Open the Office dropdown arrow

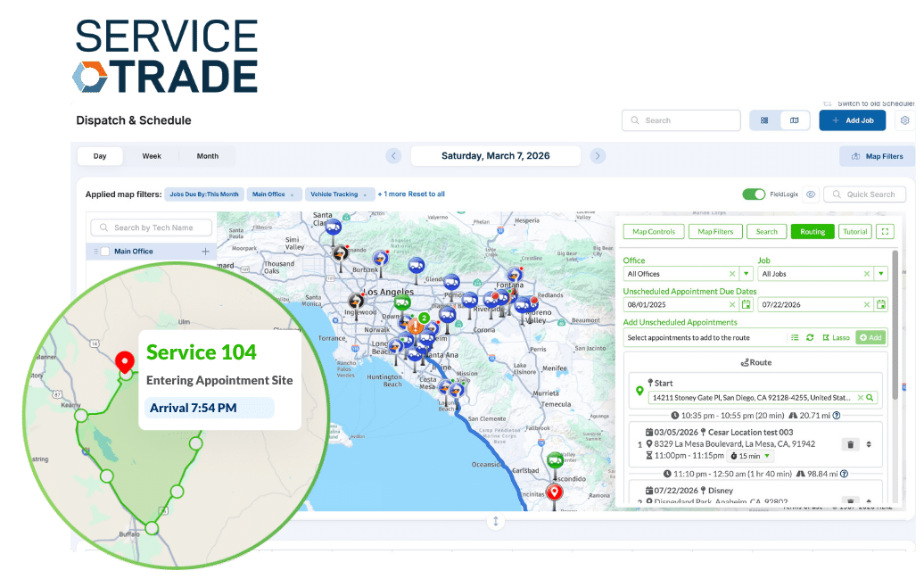[747, 274]
